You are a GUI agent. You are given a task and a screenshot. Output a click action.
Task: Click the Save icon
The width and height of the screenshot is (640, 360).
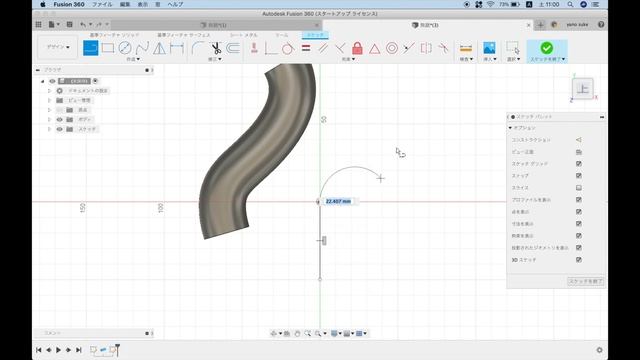coord(69,24)
